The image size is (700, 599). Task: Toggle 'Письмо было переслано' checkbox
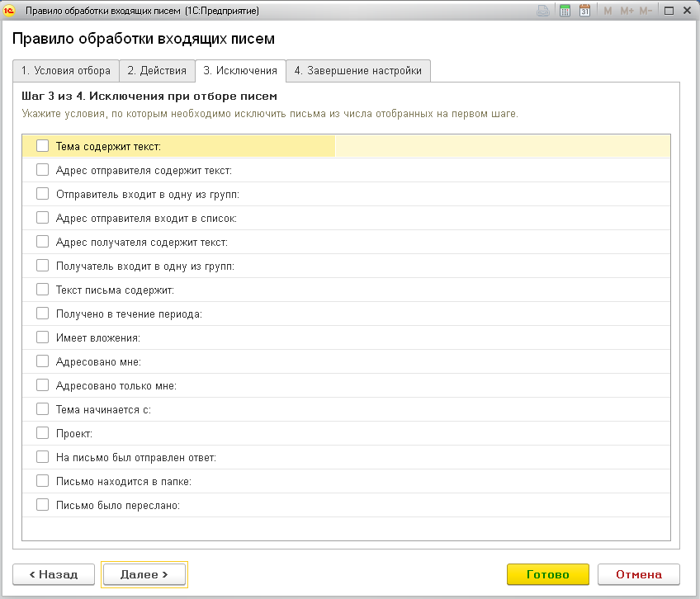click(43, 505)
